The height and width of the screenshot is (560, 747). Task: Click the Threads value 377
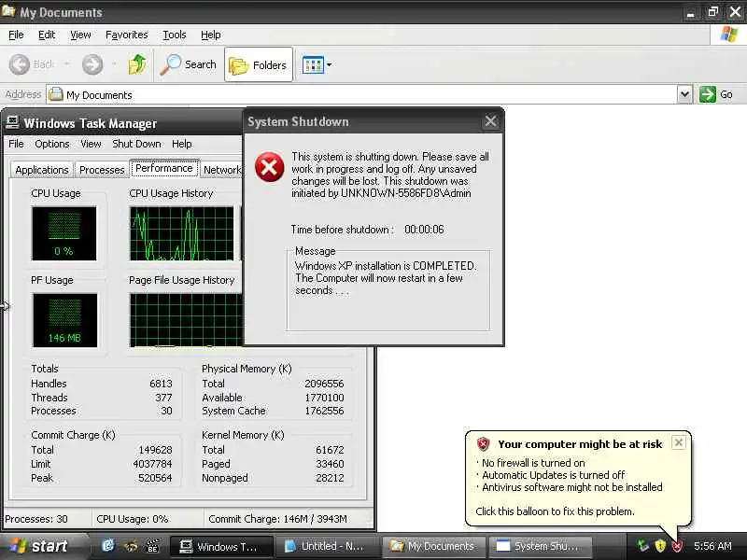163,398
